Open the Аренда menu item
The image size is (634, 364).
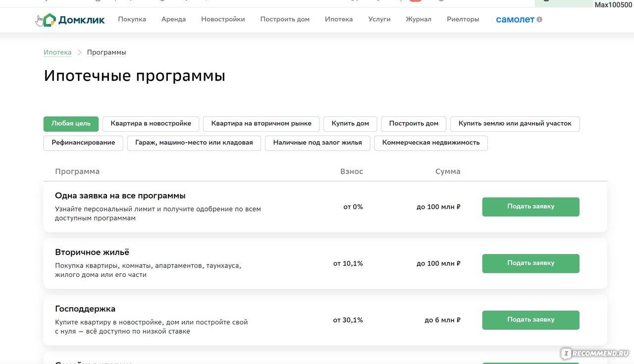point(173,19)
